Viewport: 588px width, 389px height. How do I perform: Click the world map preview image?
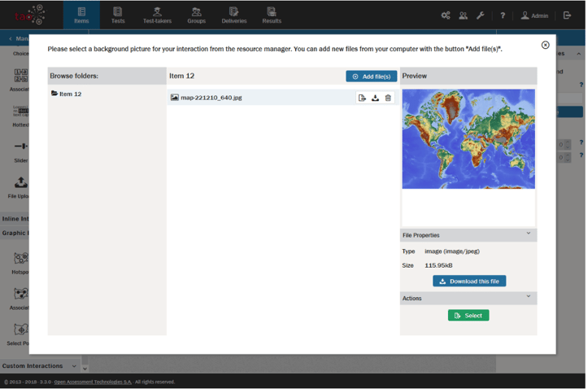tap(468, 139)
